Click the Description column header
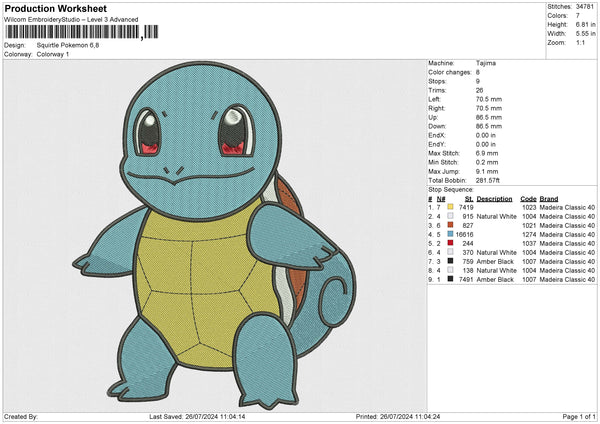The height and width of the screenshot is (424, 600). 495,198
